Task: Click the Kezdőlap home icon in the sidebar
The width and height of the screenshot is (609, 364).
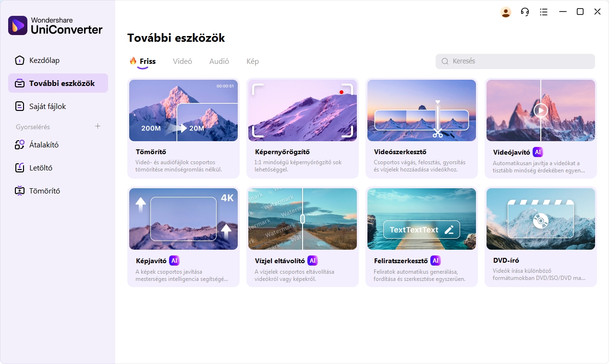Action: click(x=19, y=60)
